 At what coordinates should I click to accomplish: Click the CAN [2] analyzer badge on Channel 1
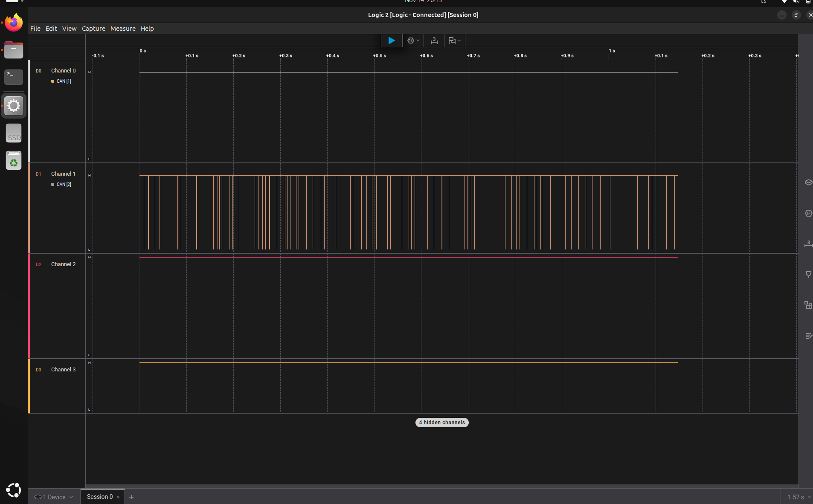[64, 184]
